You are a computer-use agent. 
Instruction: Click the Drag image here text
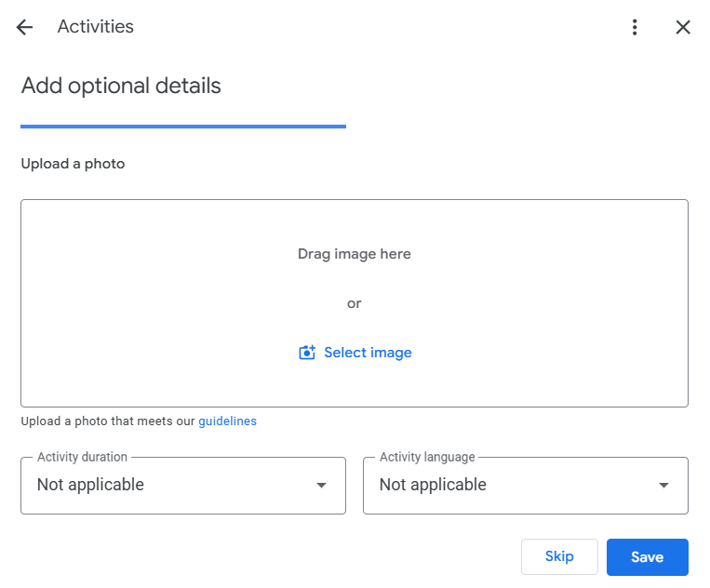pyautogui.click(x=355, y=254)
